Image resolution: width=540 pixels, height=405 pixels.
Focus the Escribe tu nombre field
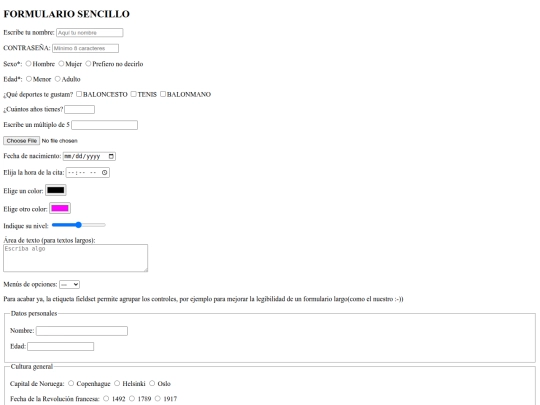coord(90,33)
